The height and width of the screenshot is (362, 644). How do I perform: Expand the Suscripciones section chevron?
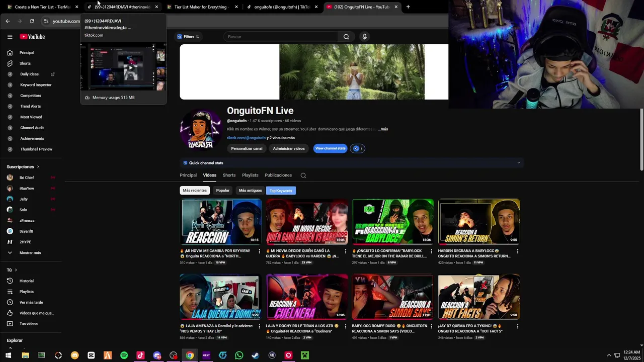click(38, 167)
